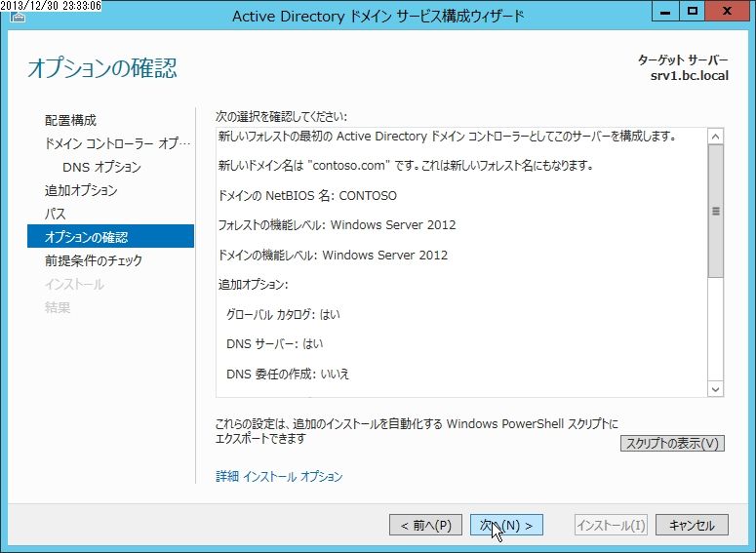Image resolution: width=756 pixels, height=553 pixels.
Task: Click the < 前へ(P) button
Action: tap(425, 525)
